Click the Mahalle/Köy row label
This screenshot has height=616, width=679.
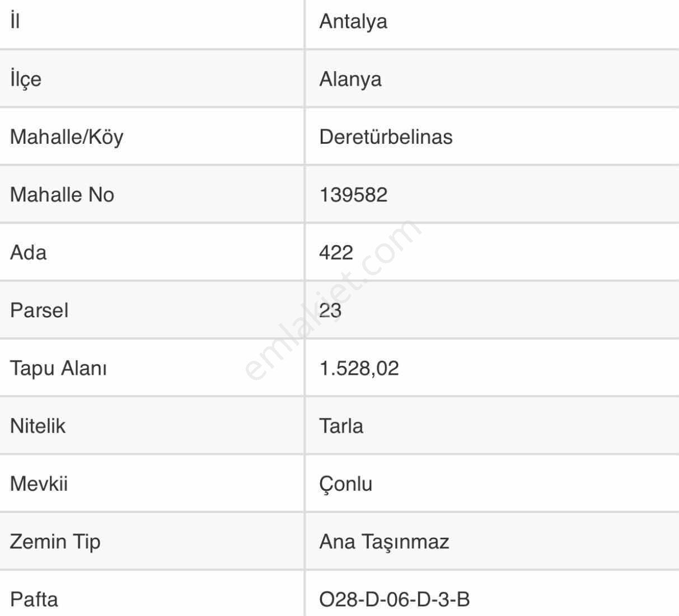tap(67, 137)
